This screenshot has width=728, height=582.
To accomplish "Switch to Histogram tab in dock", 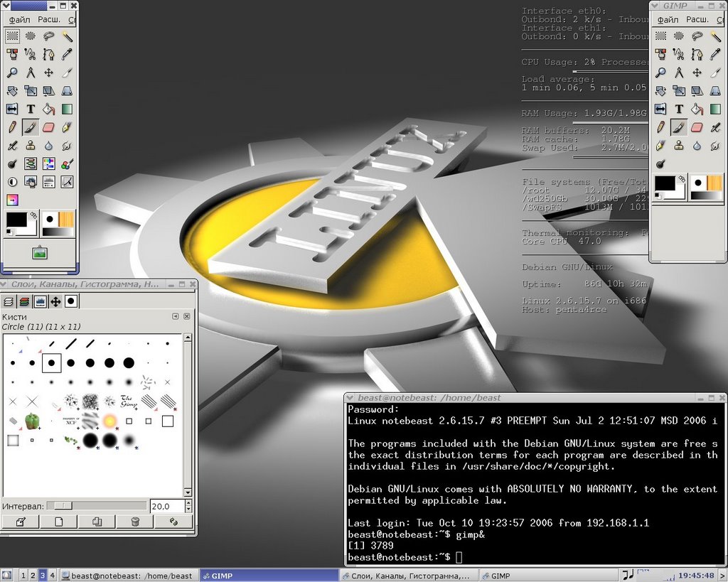I will point(40,302).
